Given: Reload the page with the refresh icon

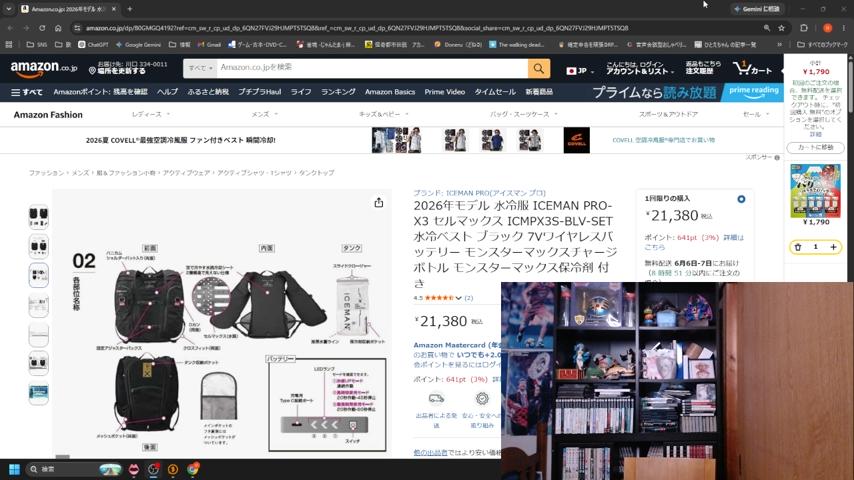Looking at the screenshot, I should pyautogui.click(x=42, y=28).
